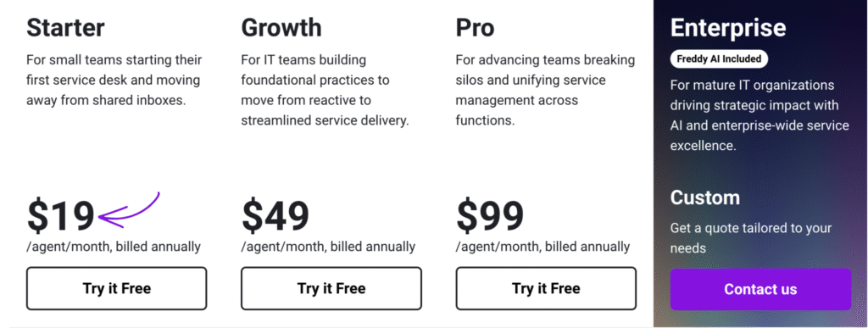
Task: Click the Pro plan description text
Action: point(545,90)
